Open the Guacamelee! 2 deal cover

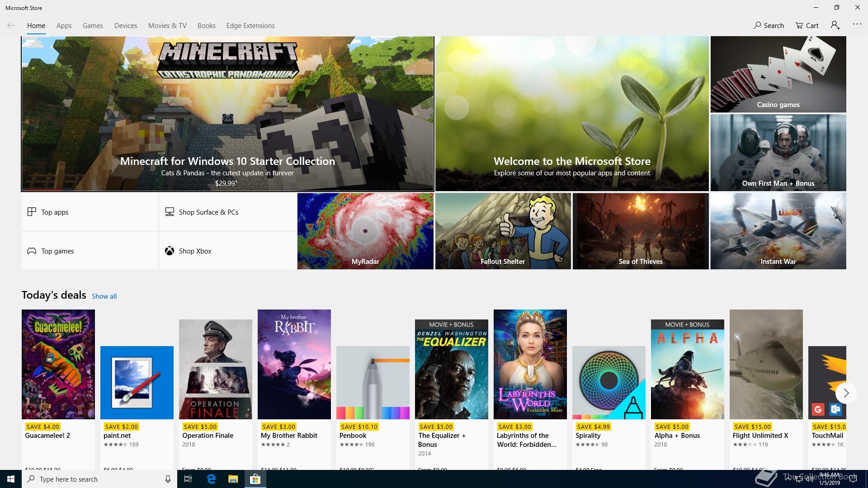click(58, 364)
